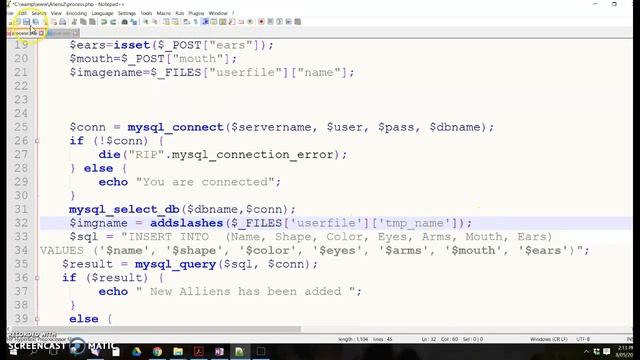Click the Undo toolbar icon

[x=104, y=22]
